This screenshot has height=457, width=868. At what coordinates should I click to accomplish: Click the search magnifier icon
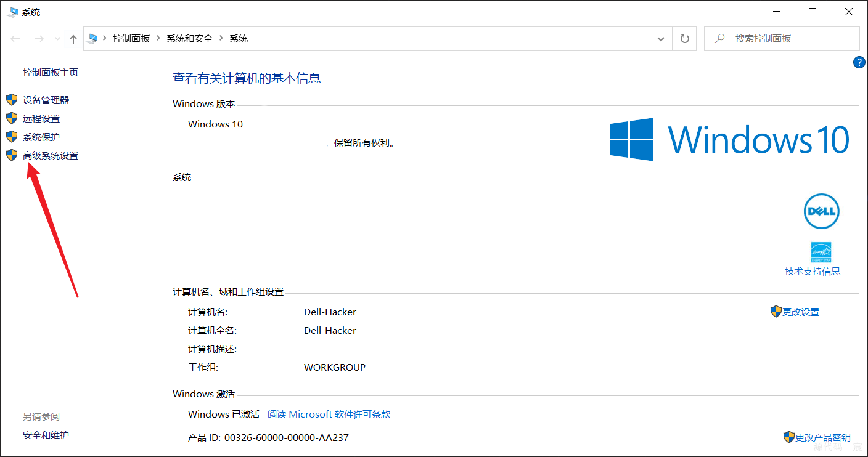(719, 38)
